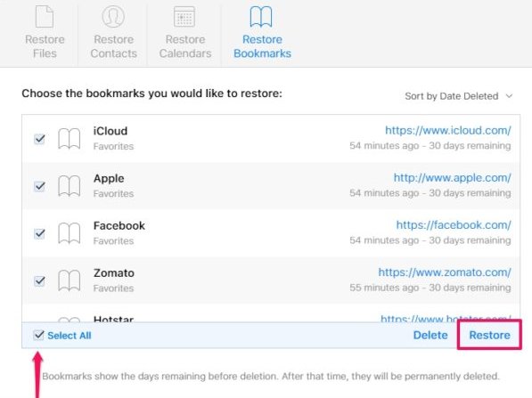Uncheck the iCloud bookmark checkbox
The image size is (532, 398).
40,139
